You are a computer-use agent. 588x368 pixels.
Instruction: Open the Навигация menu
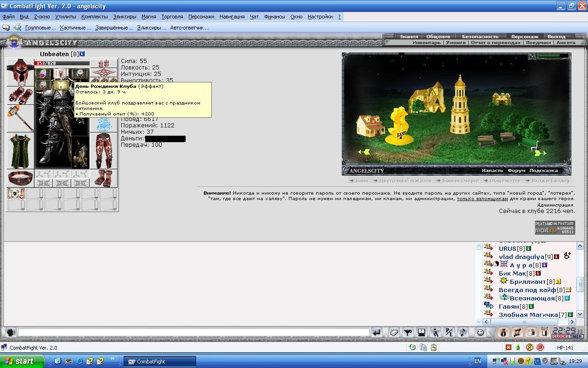(x=232, y=17)
